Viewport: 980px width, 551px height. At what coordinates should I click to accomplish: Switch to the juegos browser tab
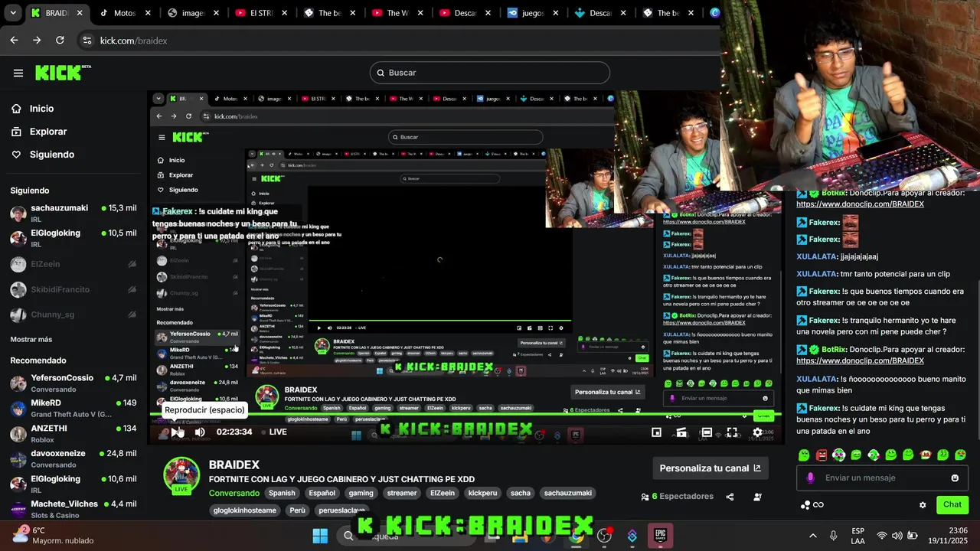pyautogui.click(x=534, y=13)
